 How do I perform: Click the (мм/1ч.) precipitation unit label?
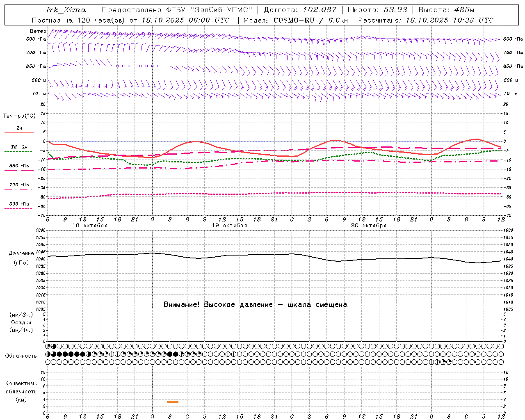click(21, 330)
